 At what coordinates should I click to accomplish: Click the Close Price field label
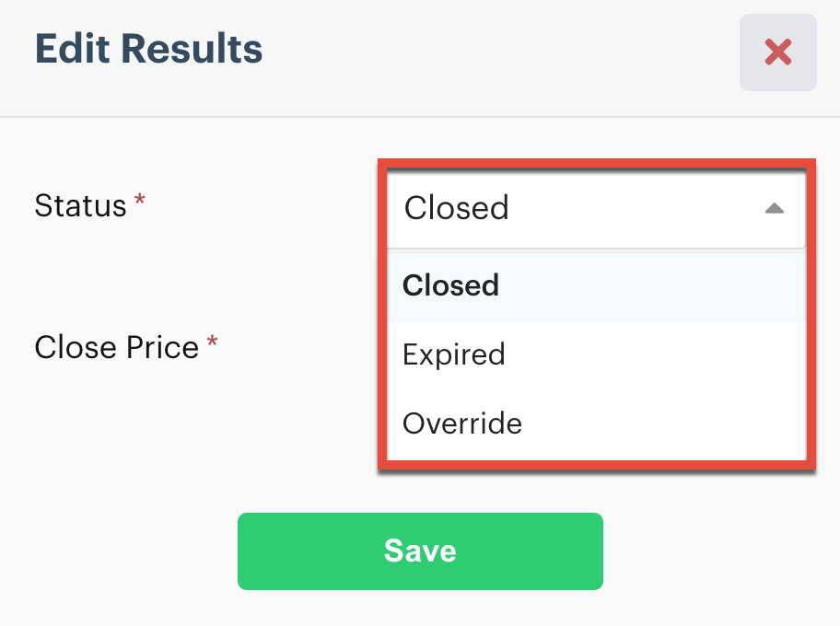coord(116,347)
